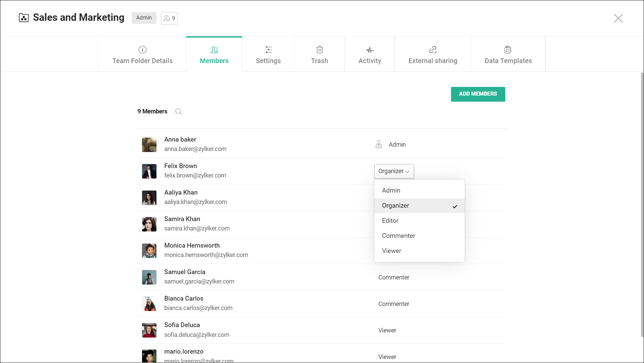The width and height of the screenshot is (644, 363).
Task: Select Admin role in dropdown list
Action: point(391,191)
